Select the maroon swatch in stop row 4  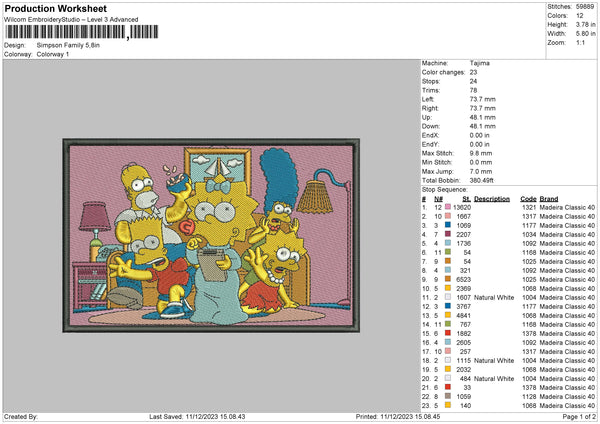[x=448, y=234]
